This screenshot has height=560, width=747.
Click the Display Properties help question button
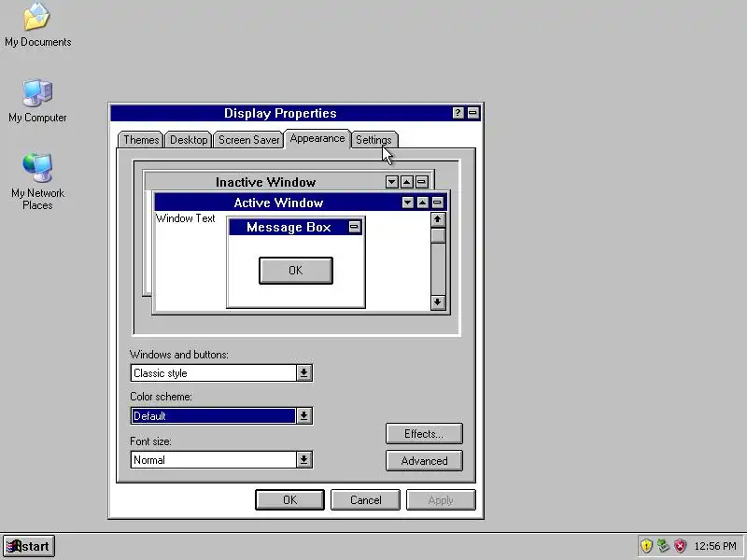[458, 113]
